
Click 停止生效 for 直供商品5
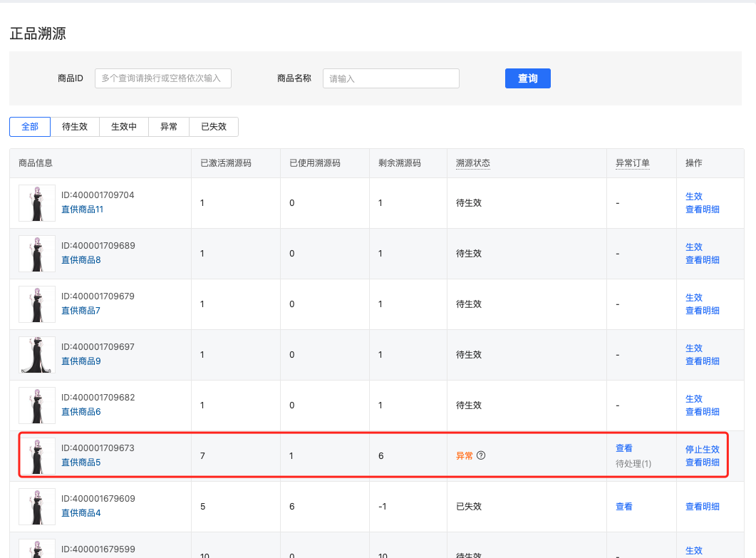pos(703,450)
